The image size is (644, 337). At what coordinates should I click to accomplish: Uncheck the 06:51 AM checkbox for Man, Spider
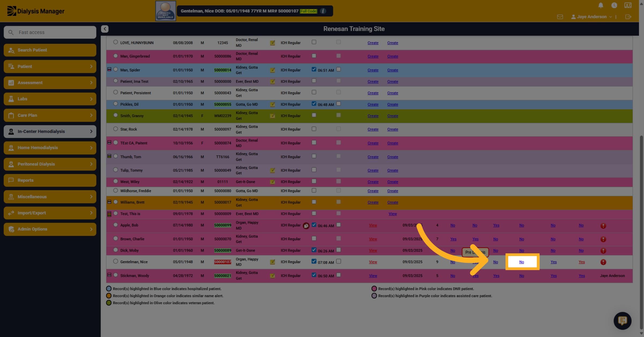coord(314,69)
